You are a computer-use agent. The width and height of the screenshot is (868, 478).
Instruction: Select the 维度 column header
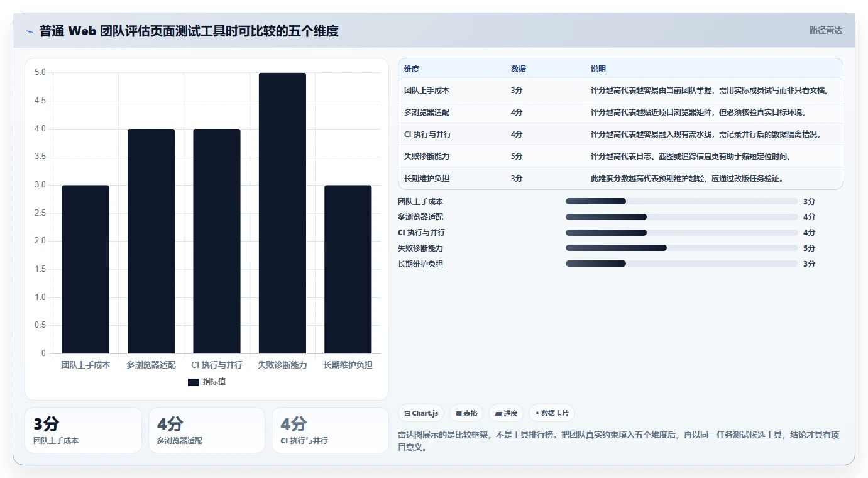coord(412,69)
